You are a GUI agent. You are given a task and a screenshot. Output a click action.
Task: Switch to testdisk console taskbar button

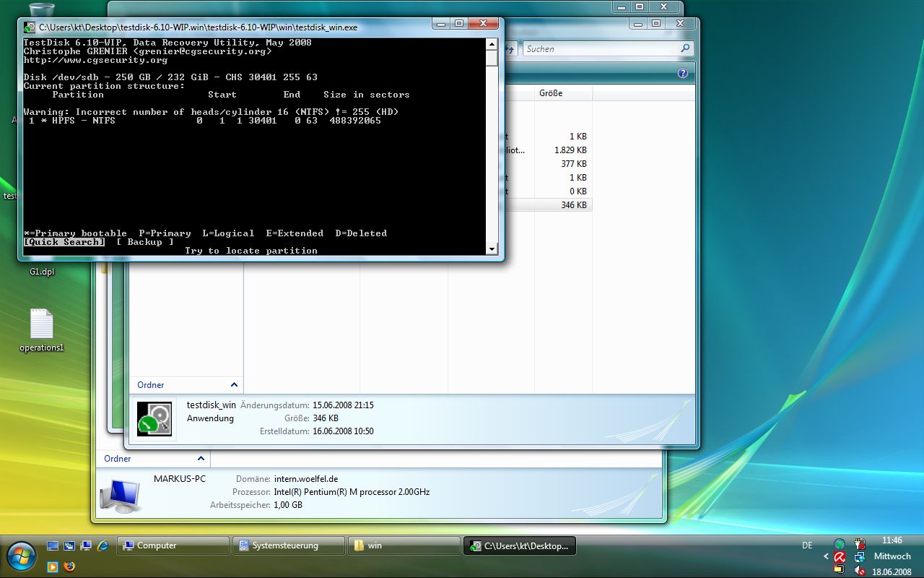click(519, 545)
